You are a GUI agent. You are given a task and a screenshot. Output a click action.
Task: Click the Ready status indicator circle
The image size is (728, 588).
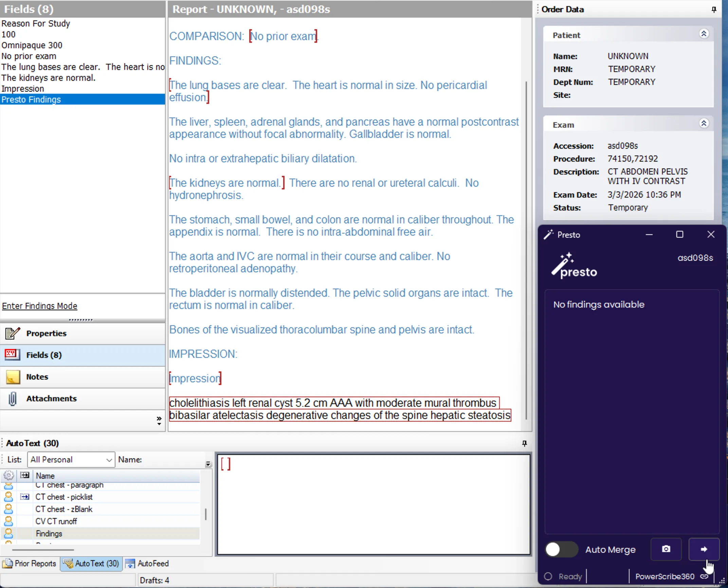coord(548,576)
